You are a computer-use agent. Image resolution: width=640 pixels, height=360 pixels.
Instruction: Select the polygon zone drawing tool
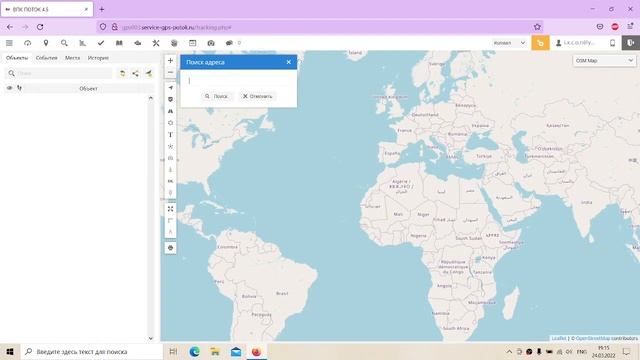[x=171, y=123]
